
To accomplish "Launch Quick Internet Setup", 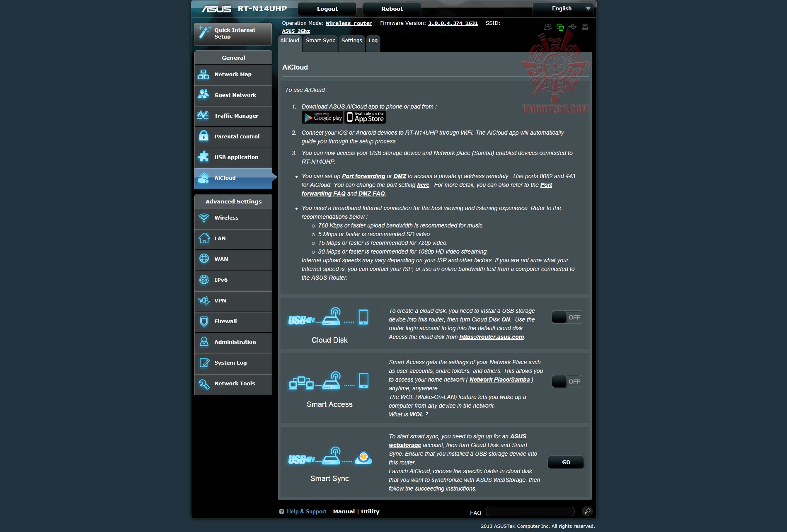I will tap(233, 34).
